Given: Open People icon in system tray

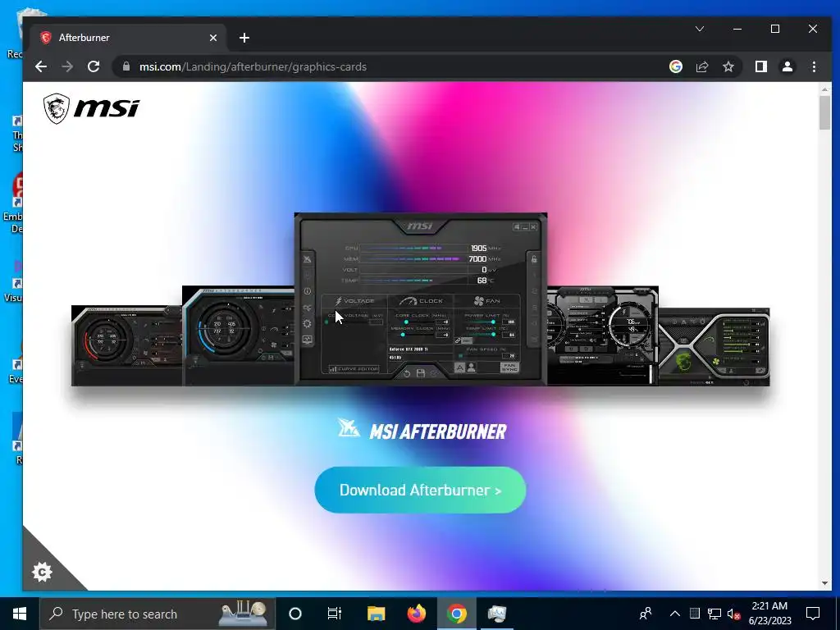Looking at the screenshot, I should point(646,614).
